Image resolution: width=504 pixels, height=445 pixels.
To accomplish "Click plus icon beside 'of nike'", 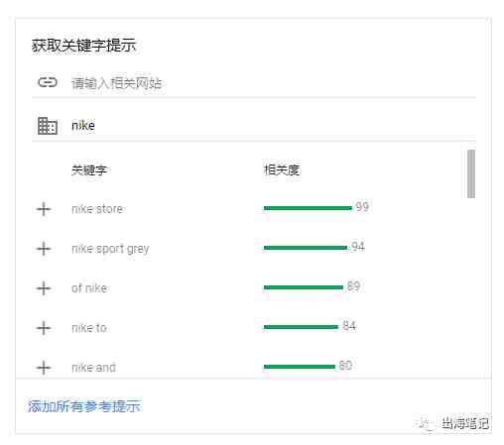I will coord(44,288).
